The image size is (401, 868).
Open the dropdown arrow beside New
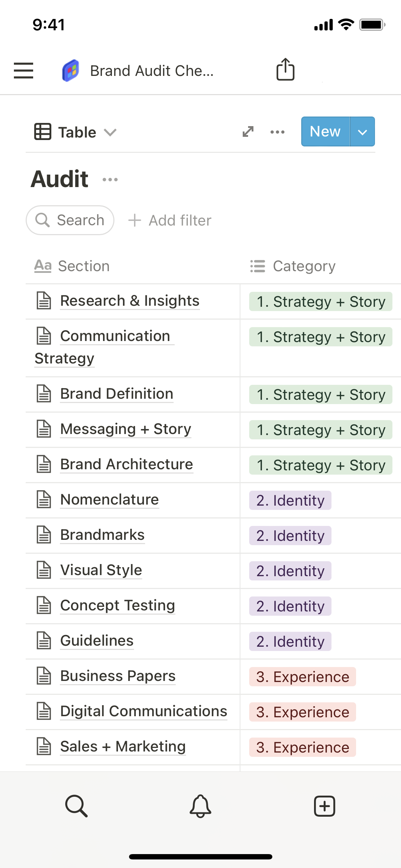pos(362,132)
